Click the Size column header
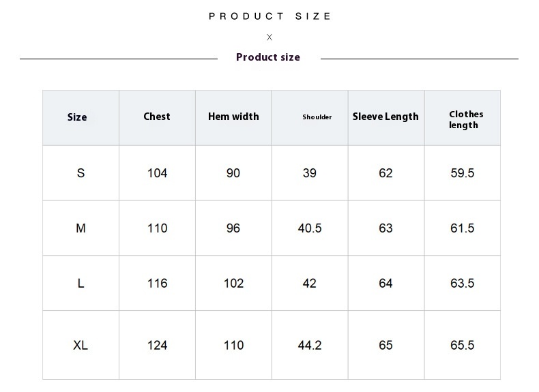This screenshot has width=539, height=392. click(77, 117)
